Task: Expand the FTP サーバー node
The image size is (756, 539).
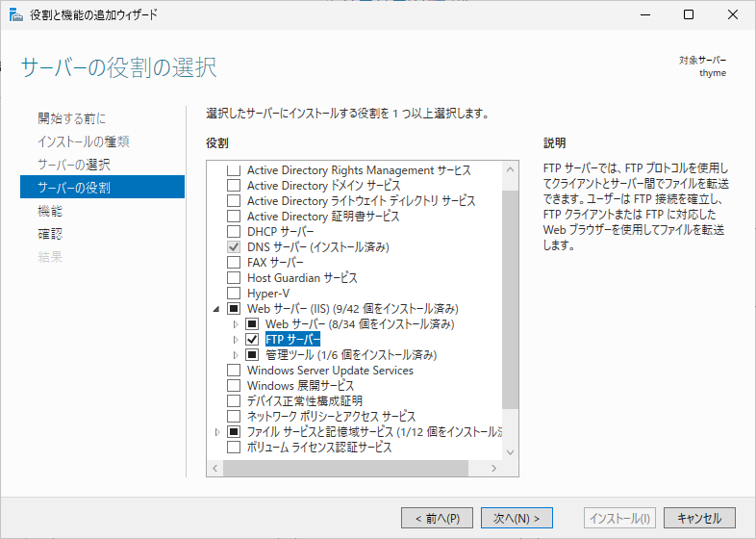Action: (236, 340)
